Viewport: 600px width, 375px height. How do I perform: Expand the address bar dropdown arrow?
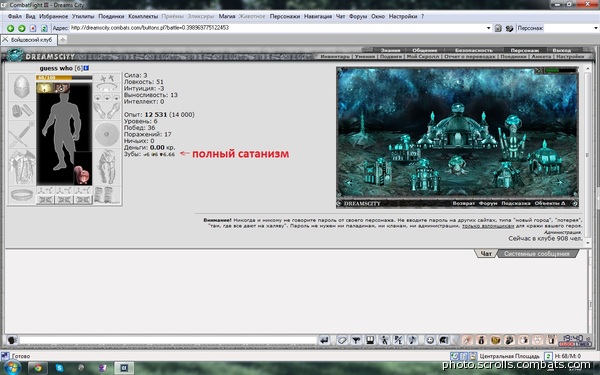488,28
